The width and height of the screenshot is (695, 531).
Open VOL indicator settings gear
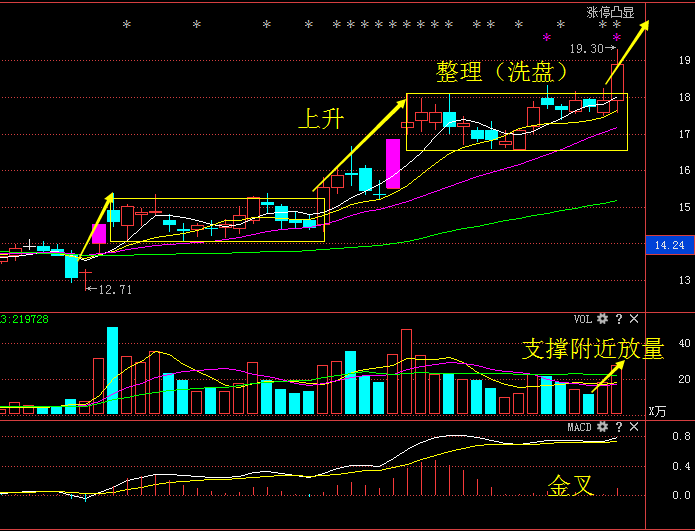click(x=602, y=319)
